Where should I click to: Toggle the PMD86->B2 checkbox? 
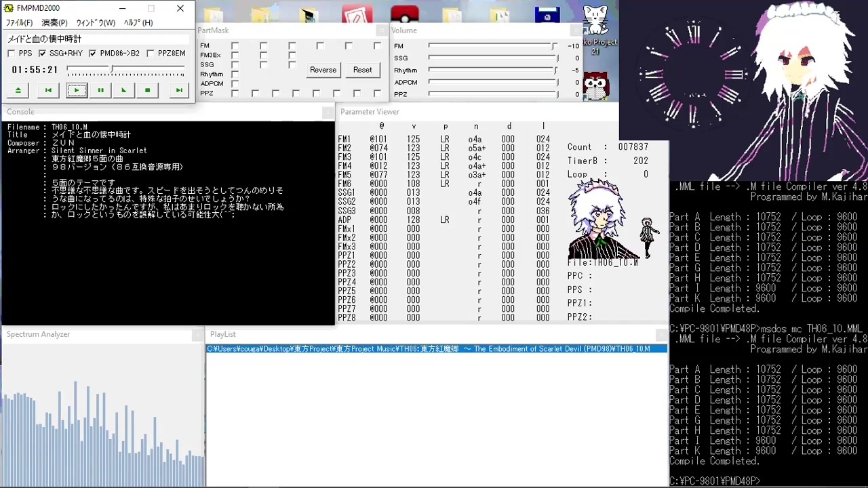(92, 54)
